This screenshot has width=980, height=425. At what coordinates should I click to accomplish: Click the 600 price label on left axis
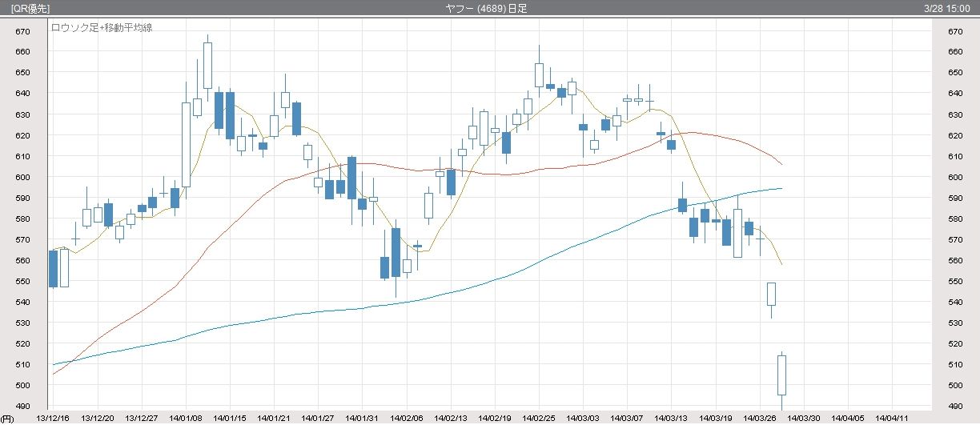22,178
